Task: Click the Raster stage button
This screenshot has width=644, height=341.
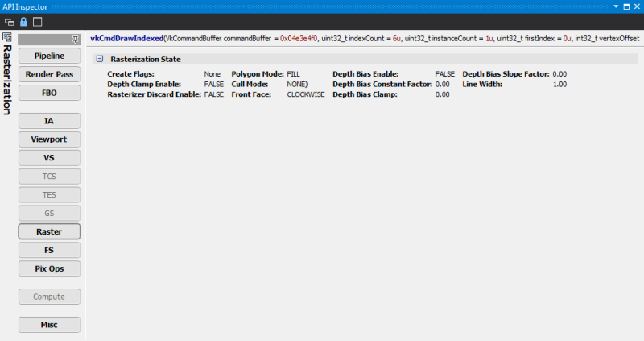Action: (x=49, y=231)
